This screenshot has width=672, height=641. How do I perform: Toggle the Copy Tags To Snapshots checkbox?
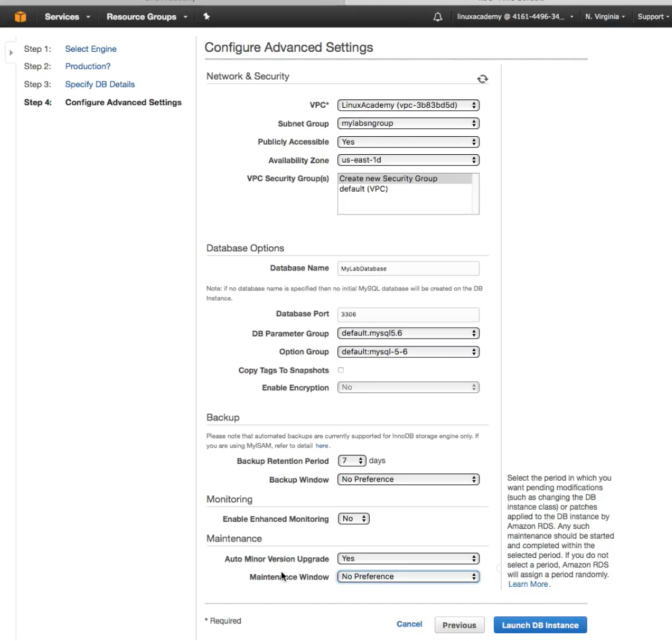click(x=341, y=370)
